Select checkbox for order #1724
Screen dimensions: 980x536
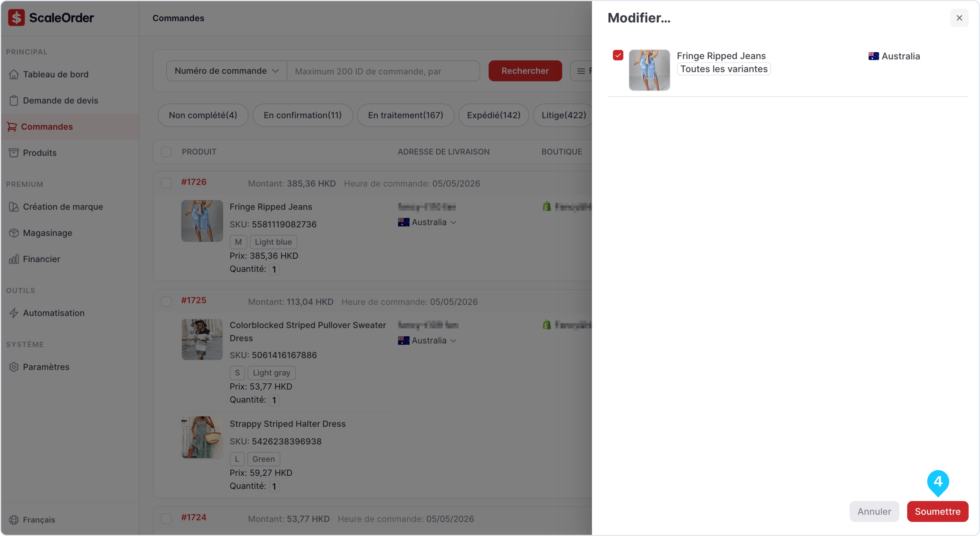(x=166, y=519)
